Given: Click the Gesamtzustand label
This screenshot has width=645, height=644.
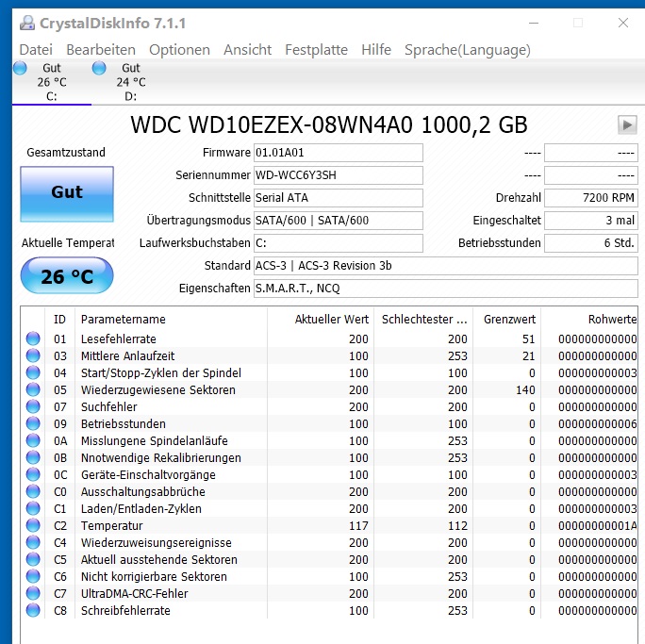Looking at the screenshot, I should tap(66, 153).
